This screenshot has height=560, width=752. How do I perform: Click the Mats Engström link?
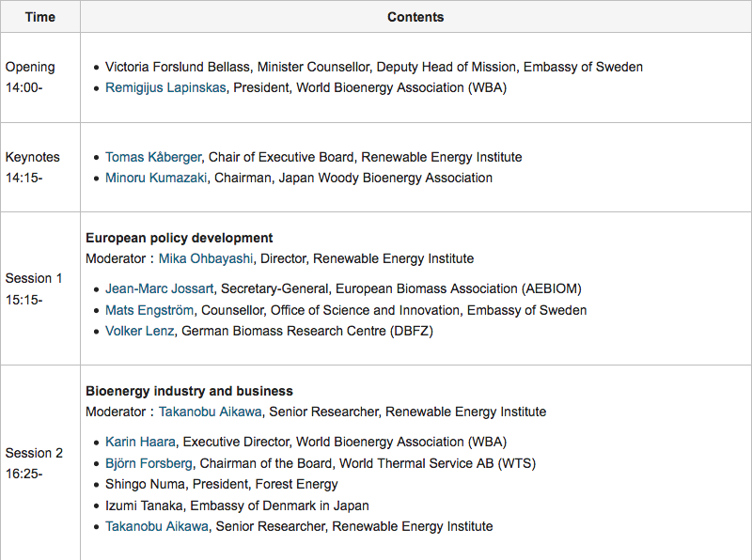coord(149,310)
